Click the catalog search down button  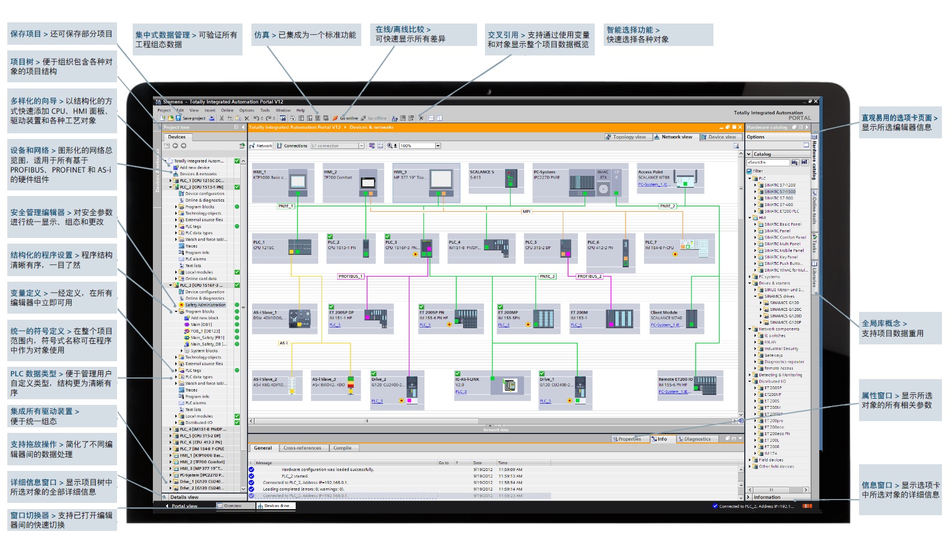[795, 162]
